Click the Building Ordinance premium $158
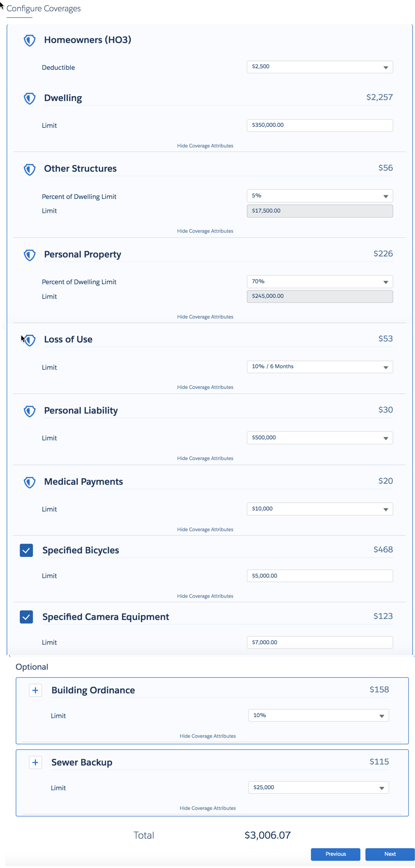This screenshot has width=415, height=868. tap(379, 690)
